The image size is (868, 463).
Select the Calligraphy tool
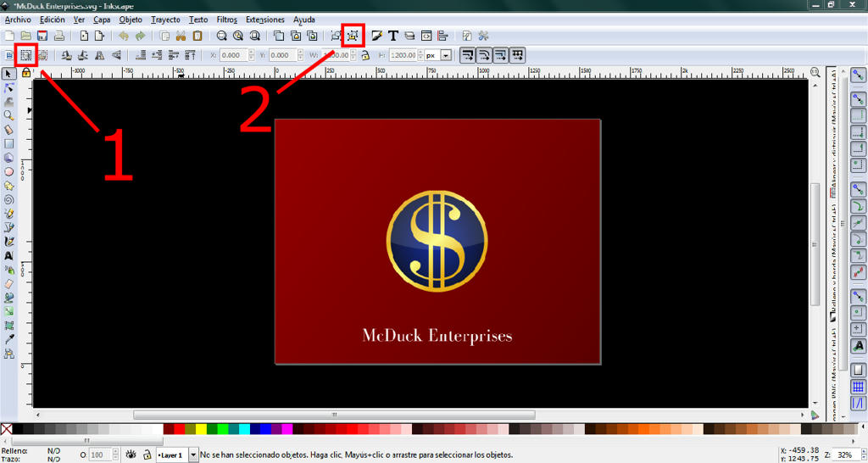(x=8, y=242)
